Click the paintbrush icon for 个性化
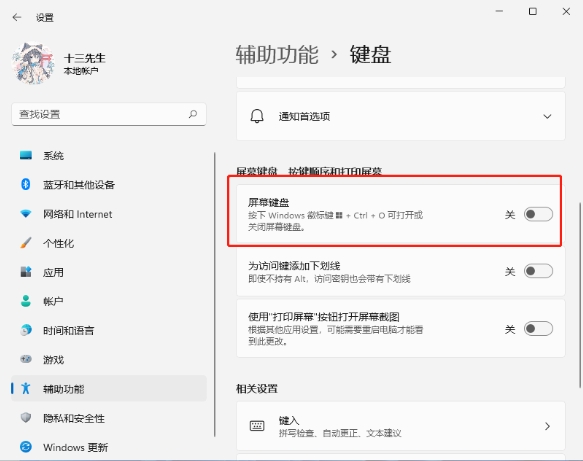583x461 pixels. point(26,243)
